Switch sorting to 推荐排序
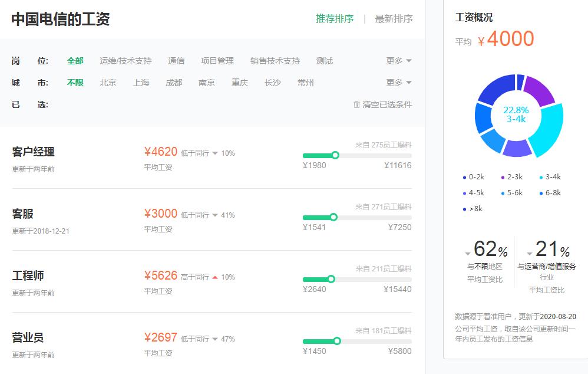Viewport: 588px width, 374px height. pos(335,18)
